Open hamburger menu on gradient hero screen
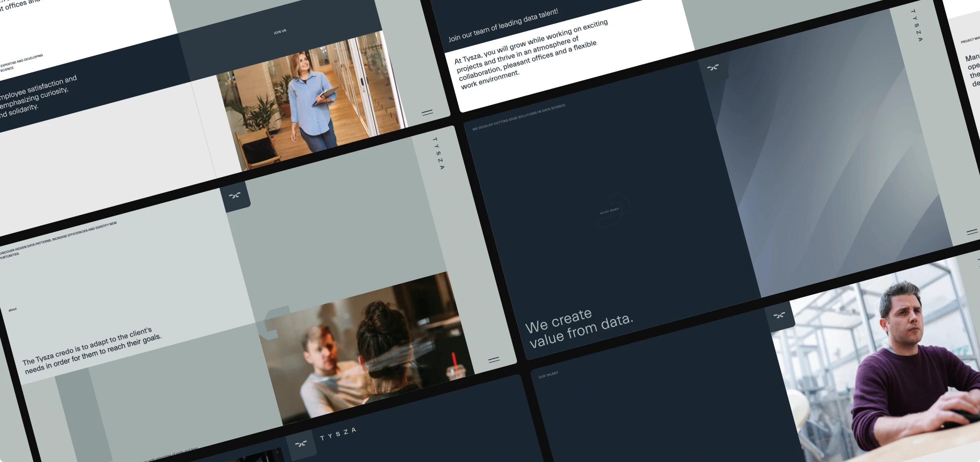This screenshot has height=462, width=980. [972, 232]
